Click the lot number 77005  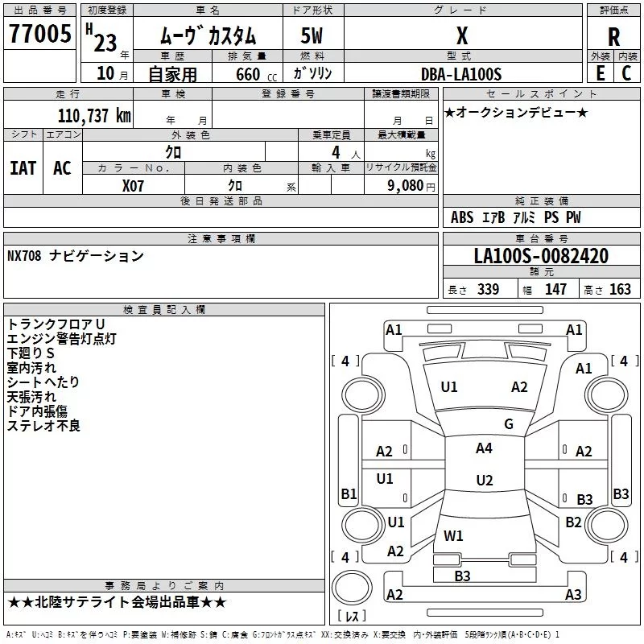coord(39,33)
